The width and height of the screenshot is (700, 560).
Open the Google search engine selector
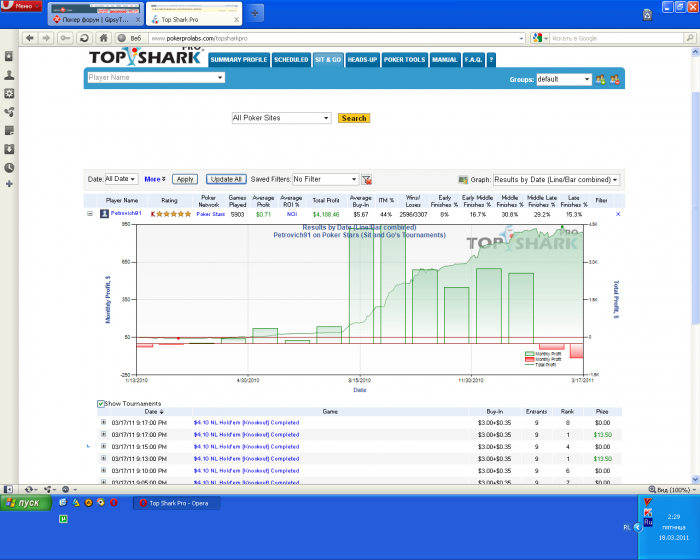pyautogui.click(x=540, y=38)
